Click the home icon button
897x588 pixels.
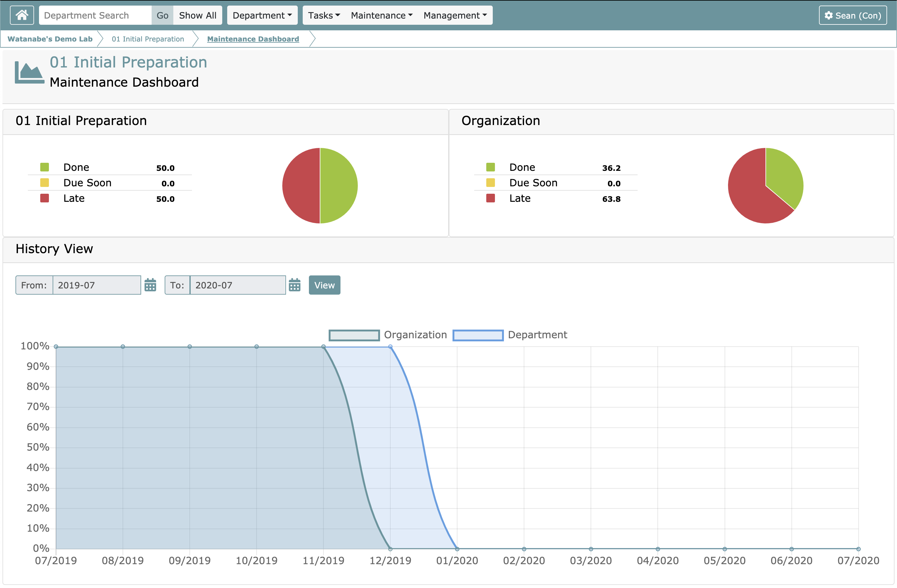point(22,15)
